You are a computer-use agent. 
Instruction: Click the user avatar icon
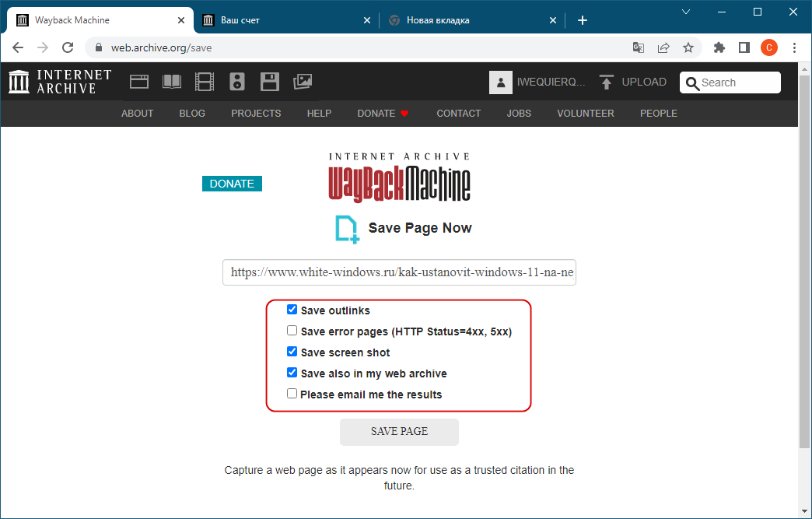[x=501, y=82]
